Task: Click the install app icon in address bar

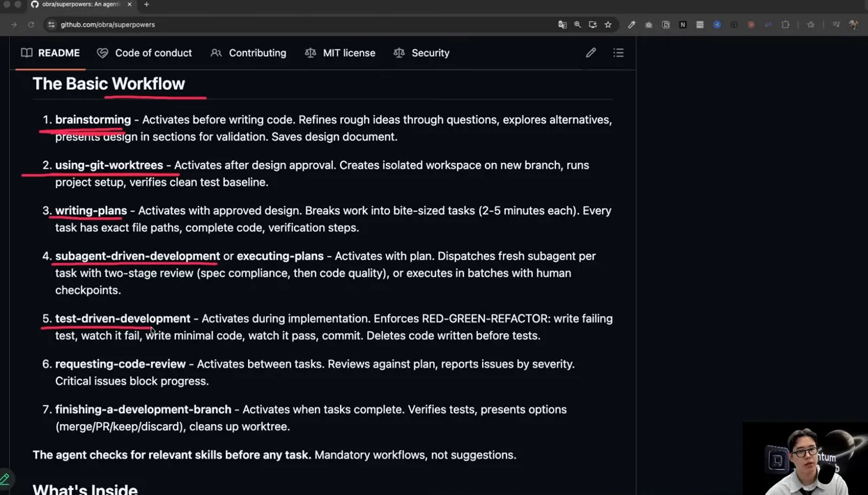Action: [593, 24]
